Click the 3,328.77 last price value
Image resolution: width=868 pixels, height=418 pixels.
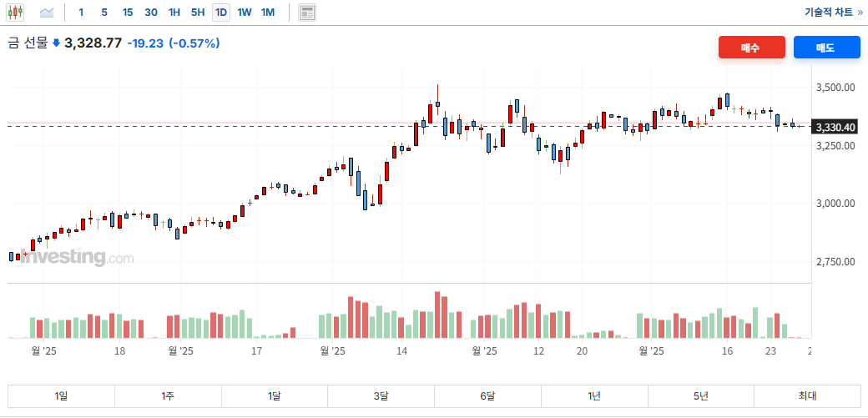93,43
